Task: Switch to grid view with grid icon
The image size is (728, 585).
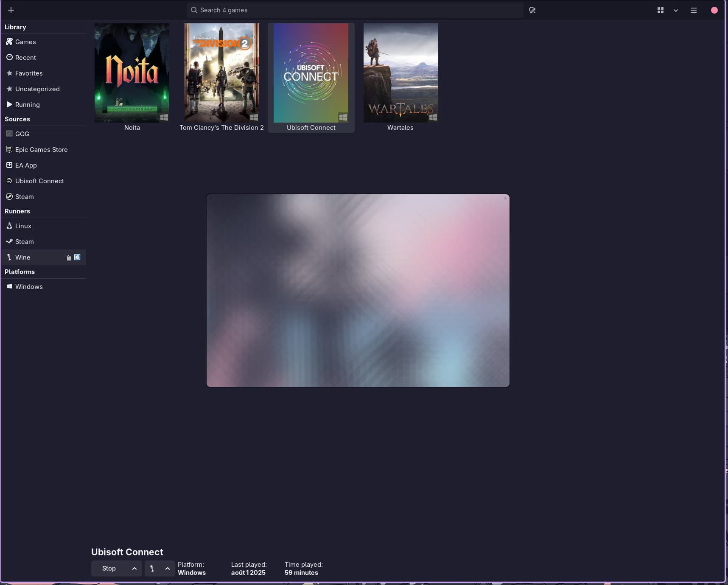Action: pos(661,10)
